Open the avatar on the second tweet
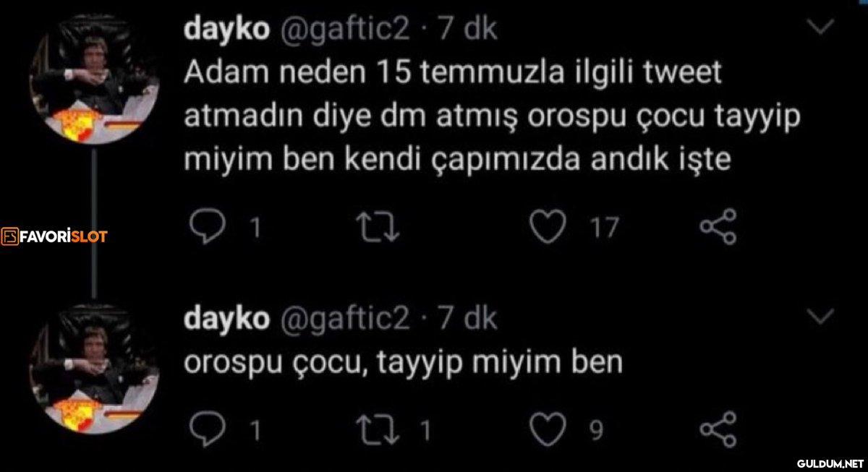Image resolution: width=868 pixels, height=472 pixels. pos(93,369)
